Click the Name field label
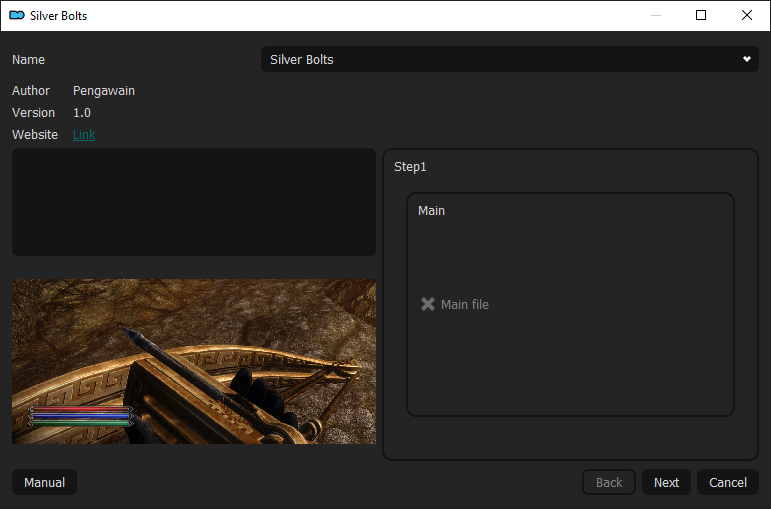771x509 pixels. [x=29, y=60]
